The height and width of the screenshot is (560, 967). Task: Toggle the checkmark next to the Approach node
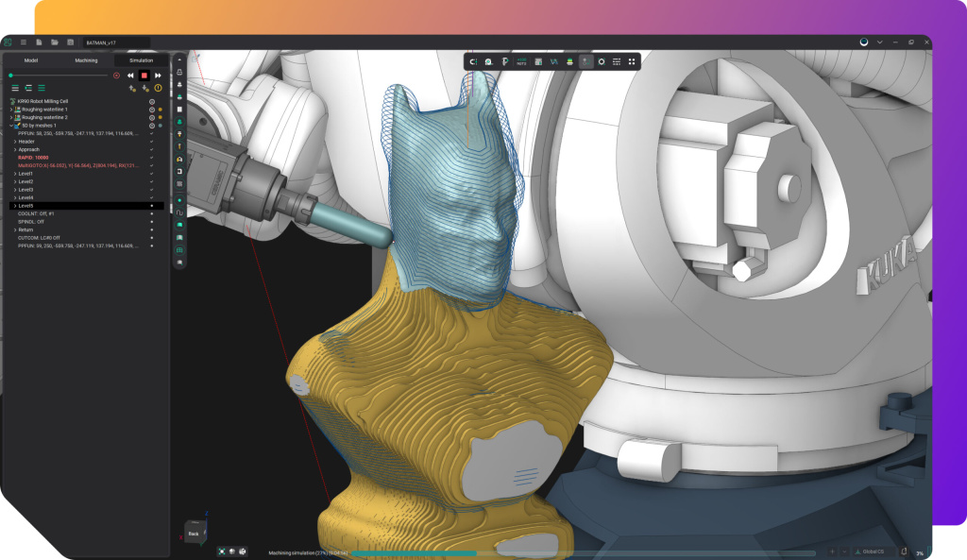tap(151, 149)
